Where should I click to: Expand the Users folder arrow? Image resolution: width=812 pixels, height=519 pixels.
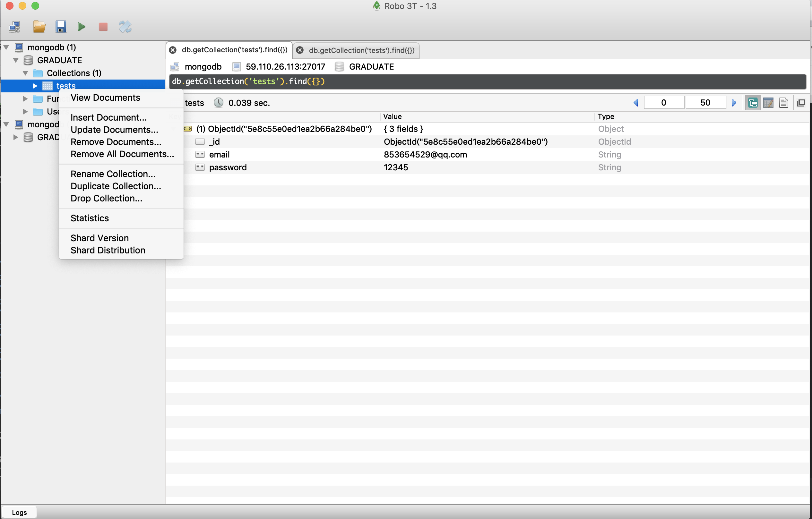pos(25,112)
